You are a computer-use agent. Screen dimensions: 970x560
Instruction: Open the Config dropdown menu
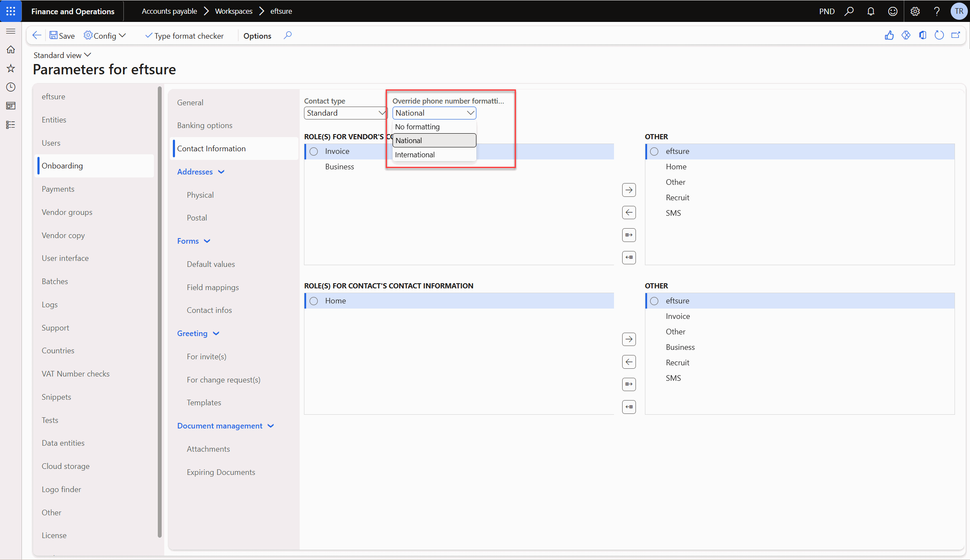tap(105, 36)
